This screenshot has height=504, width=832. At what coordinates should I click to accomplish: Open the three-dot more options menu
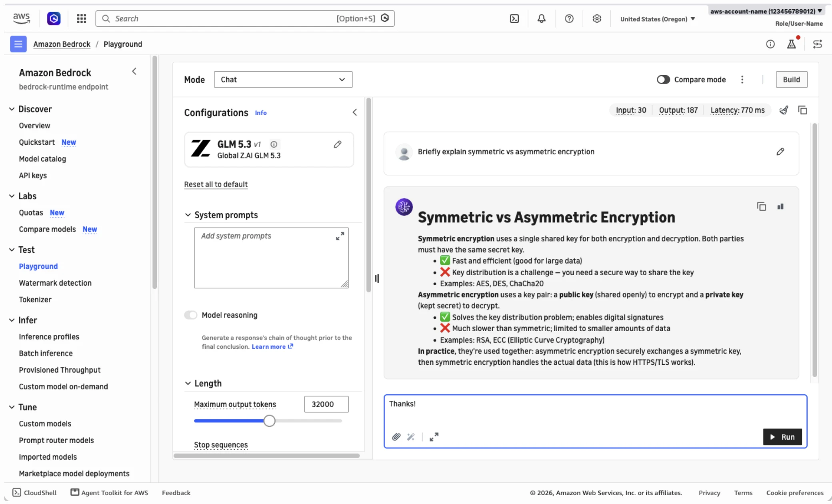742,80
